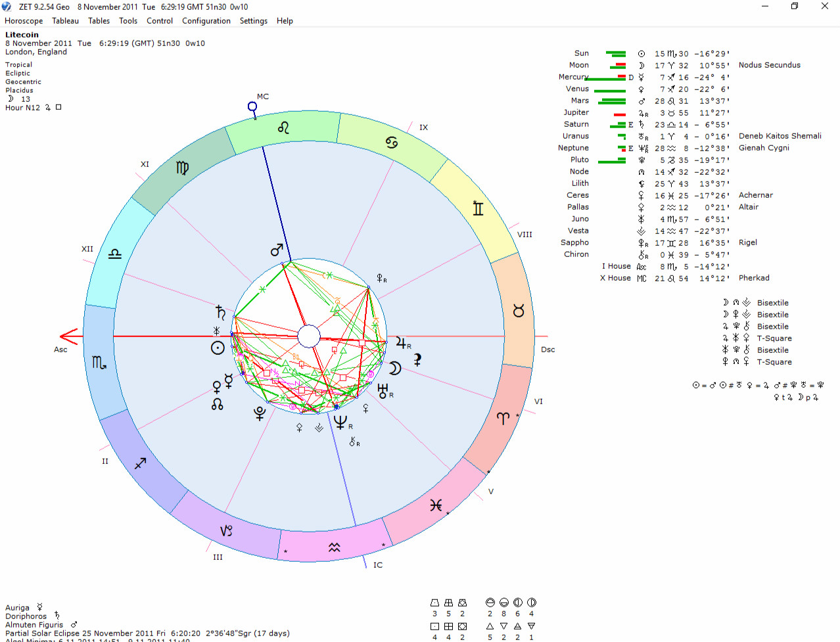Select the retrograde Chiron glyph in the chart
This screenshot has height=642, width=840.
[x=354, y=442]
